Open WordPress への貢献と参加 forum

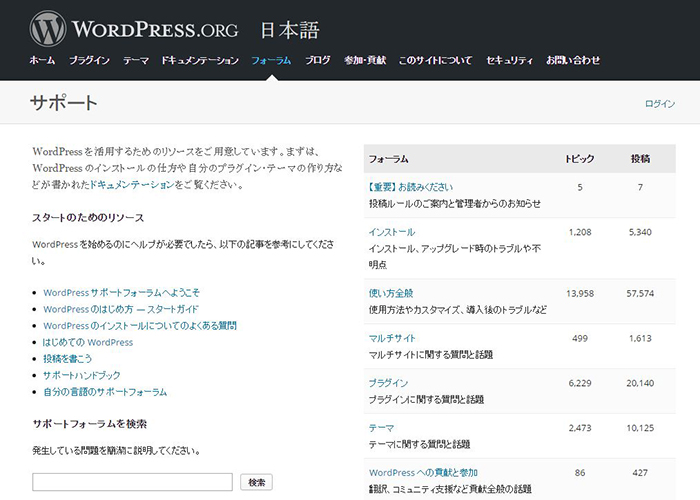[423, 472]
